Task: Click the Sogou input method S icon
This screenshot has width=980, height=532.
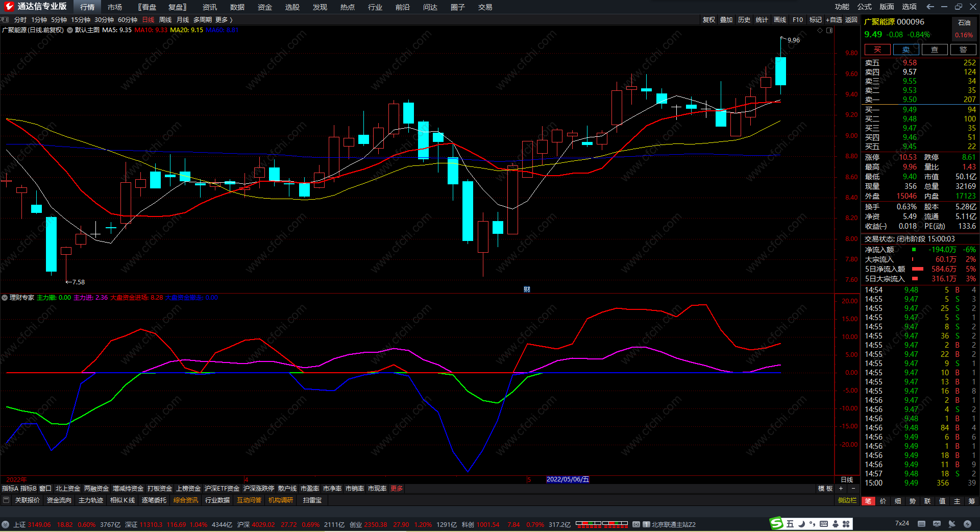Action: (x=776, y=523)
